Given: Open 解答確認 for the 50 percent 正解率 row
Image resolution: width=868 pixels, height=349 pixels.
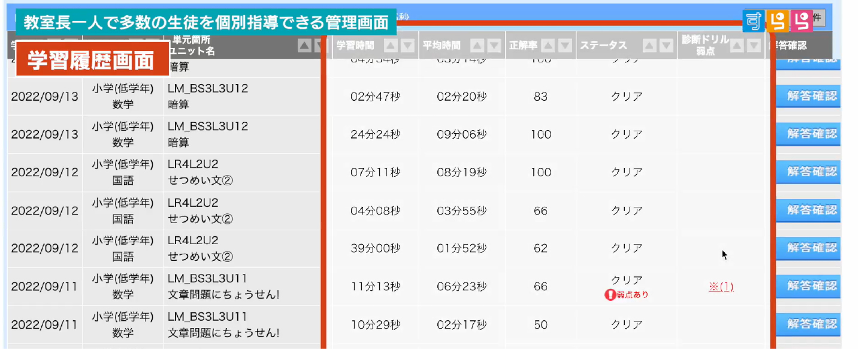Looking at the screenshot, I should click(811, 324).
